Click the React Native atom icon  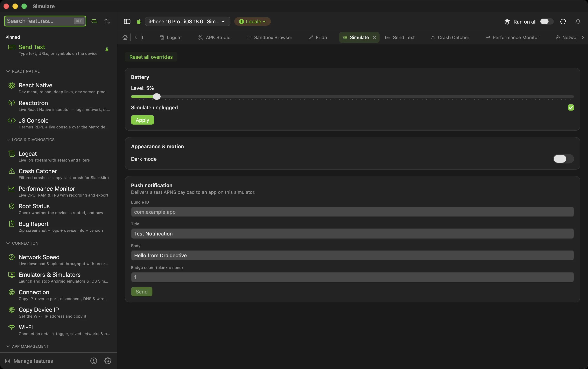pos(11,85)
